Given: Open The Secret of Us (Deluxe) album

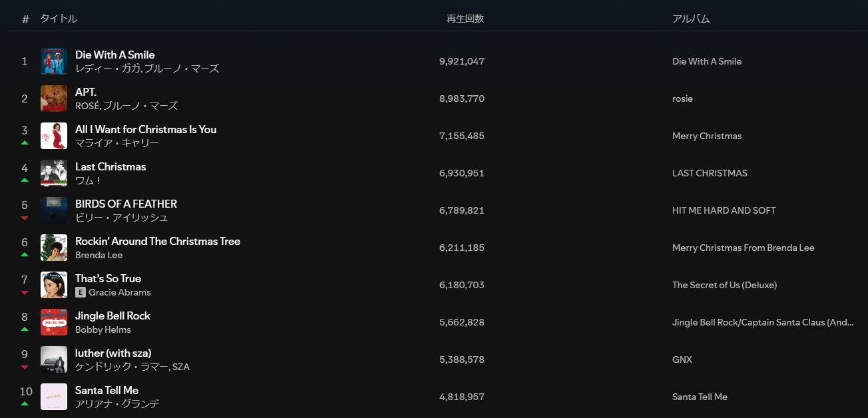Looking at the screenshot, I should pos(725,285).
